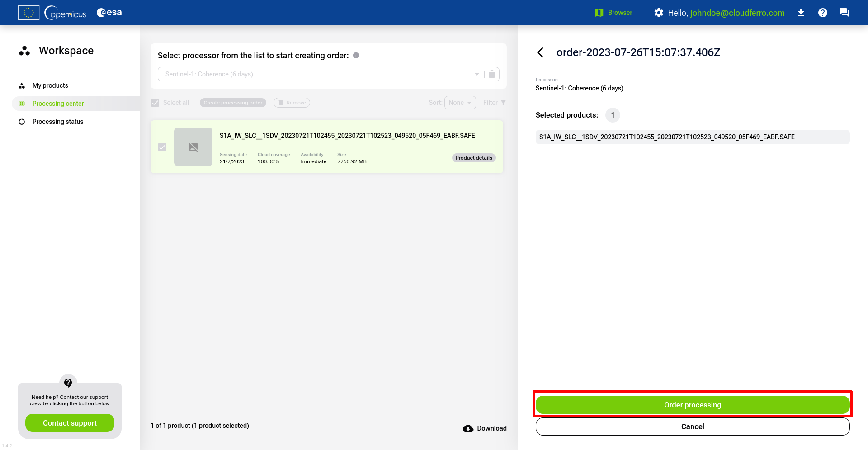Image resolution: width=868 pixels, height=450 pixels.
Task: Cancel the order
Action: coord(692,426)
